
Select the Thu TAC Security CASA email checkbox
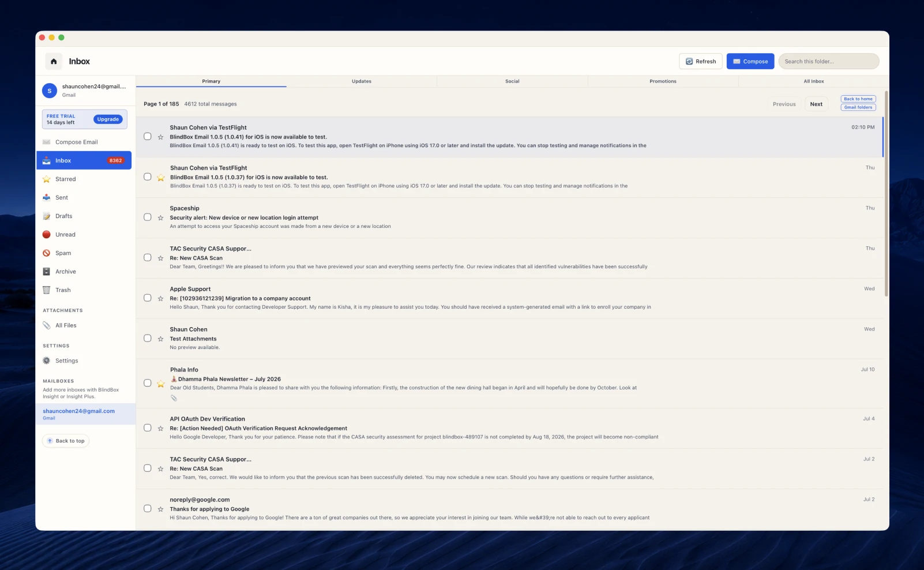[148, 257]
